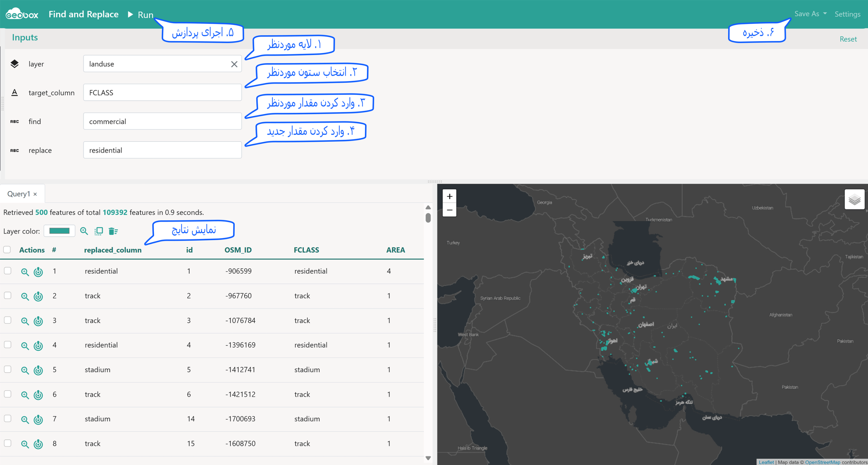Clear the landuse layer selection

[234, 64]
